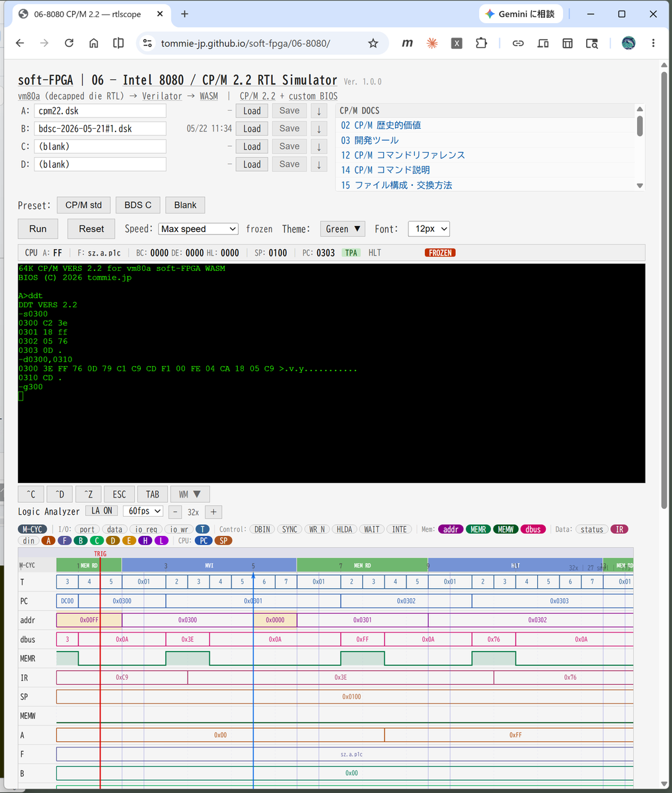The image size is (672, 793).
Task: Open the Theme Green dropdown
Action: click(343, 229)
